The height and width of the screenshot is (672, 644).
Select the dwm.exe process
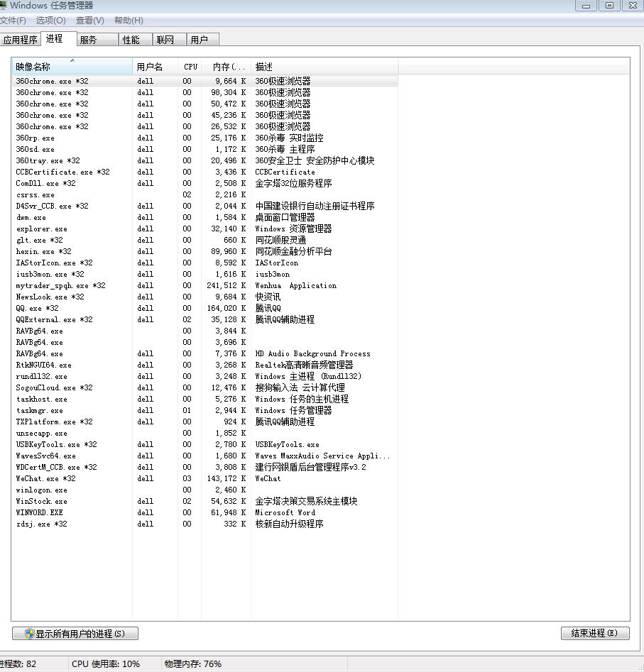[205, 217]
